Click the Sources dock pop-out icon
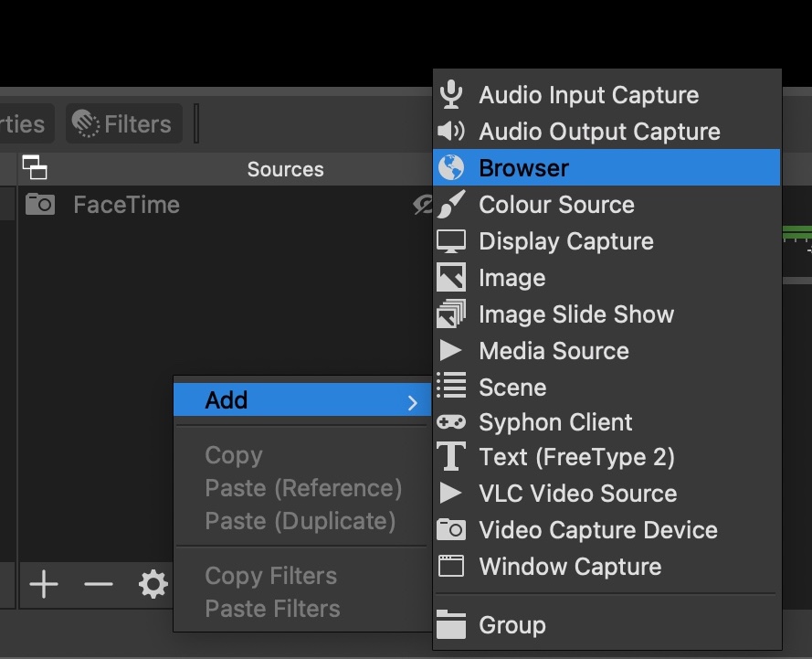 [x=35, y=169]
